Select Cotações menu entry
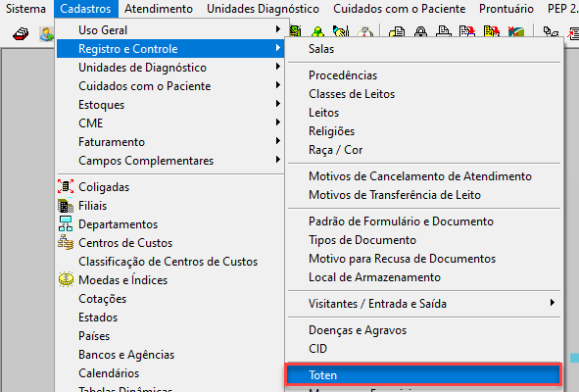The height and width of the screenshot is (392, 579). [x=170, y=299]
